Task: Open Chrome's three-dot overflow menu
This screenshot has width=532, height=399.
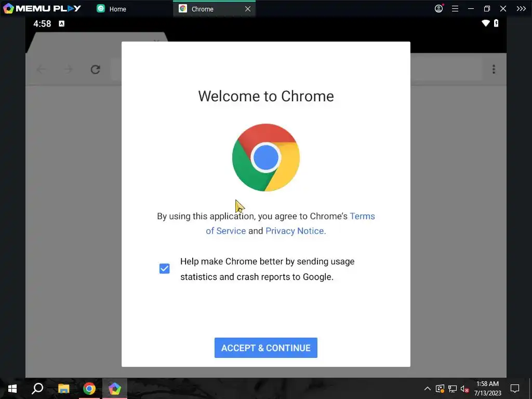Action: coord(494,69)
